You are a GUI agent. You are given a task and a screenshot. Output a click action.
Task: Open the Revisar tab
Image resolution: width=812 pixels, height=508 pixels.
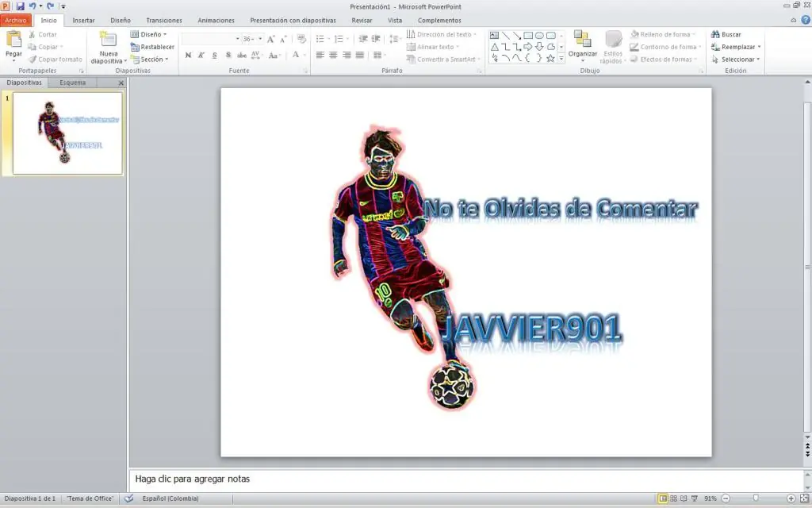click(x=362, y=20)
